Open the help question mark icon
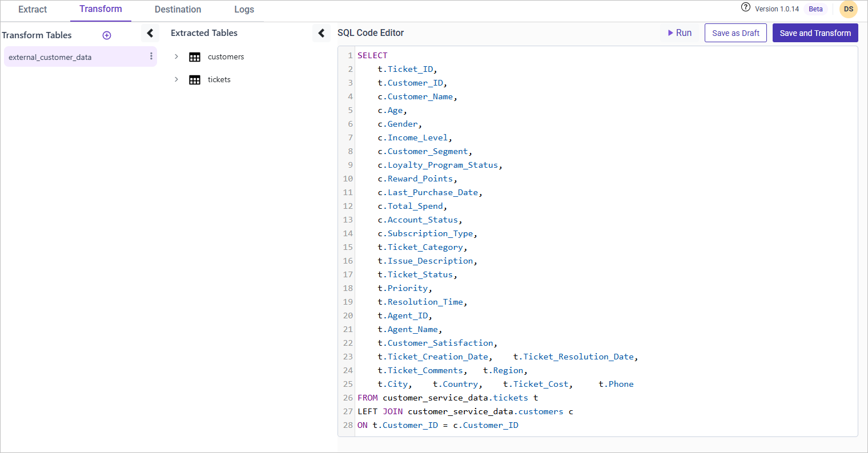This screenshot has width=868, height=453. tap(745, 8)
